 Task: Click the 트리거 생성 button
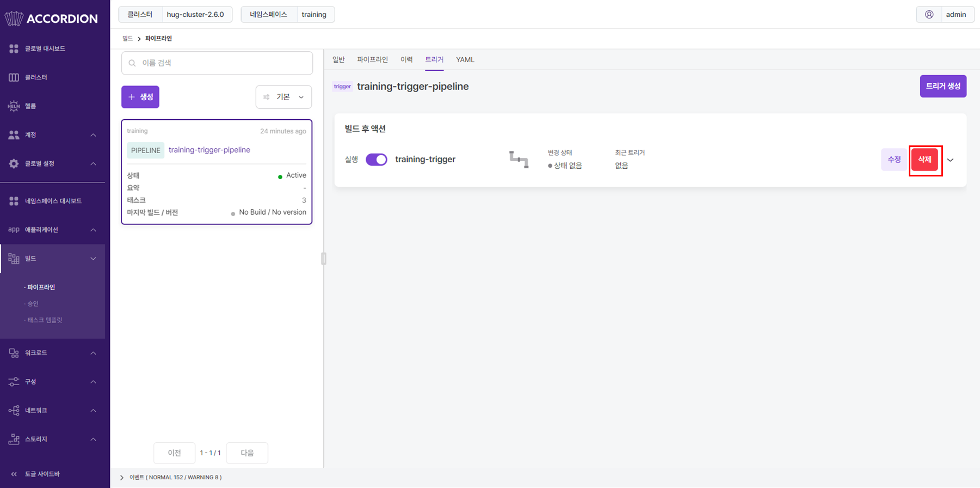943,86
